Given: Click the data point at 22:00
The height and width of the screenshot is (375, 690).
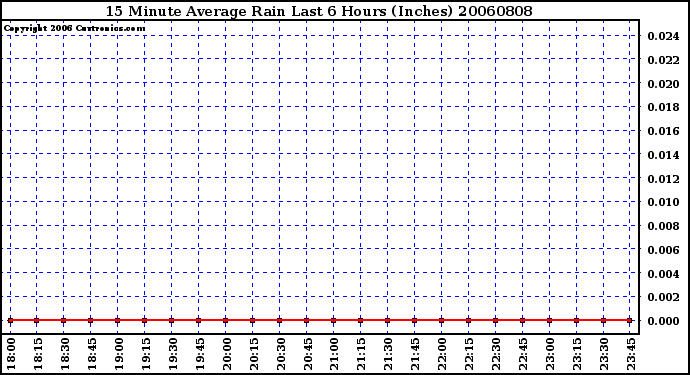Looking at the screenshot, I should [441, 320].
